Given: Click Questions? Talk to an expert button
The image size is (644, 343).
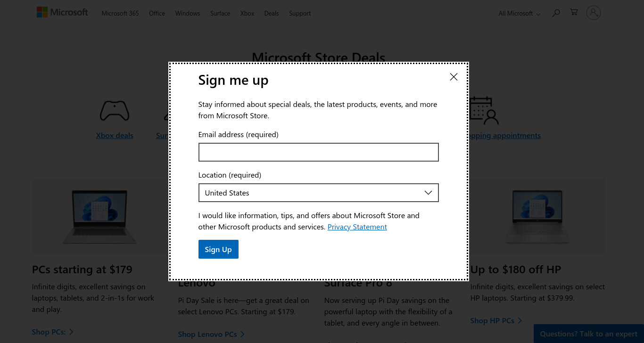Looking at the screenshot, I should coord(588,334).
